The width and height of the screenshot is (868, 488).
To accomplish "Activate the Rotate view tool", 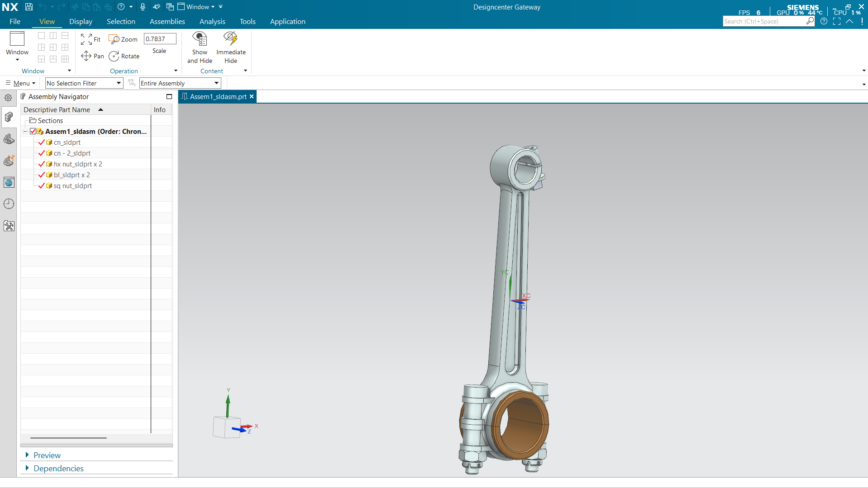I will (x=114, y=56).
